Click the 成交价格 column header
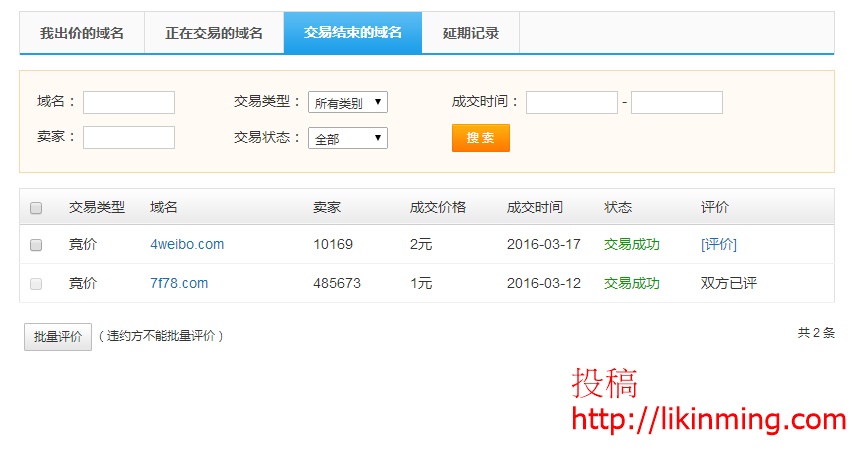Image resolution: width=868 pixels, height=450 pixels. [x=438, y=207]
